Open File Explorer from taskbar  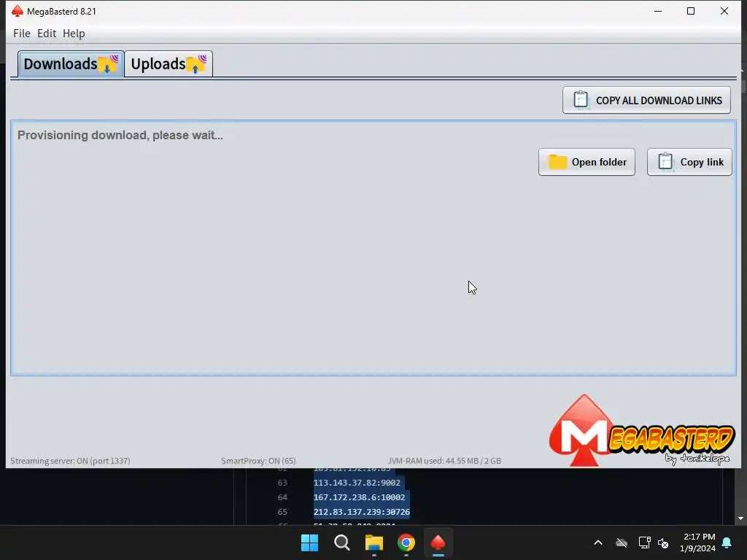374,542
